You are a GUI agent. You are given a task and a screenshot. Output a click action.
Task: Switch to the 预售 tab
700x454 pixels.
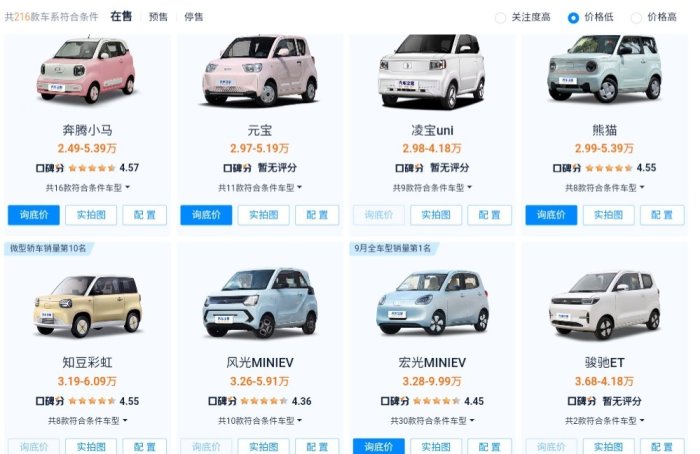click(x=158, y=17)
